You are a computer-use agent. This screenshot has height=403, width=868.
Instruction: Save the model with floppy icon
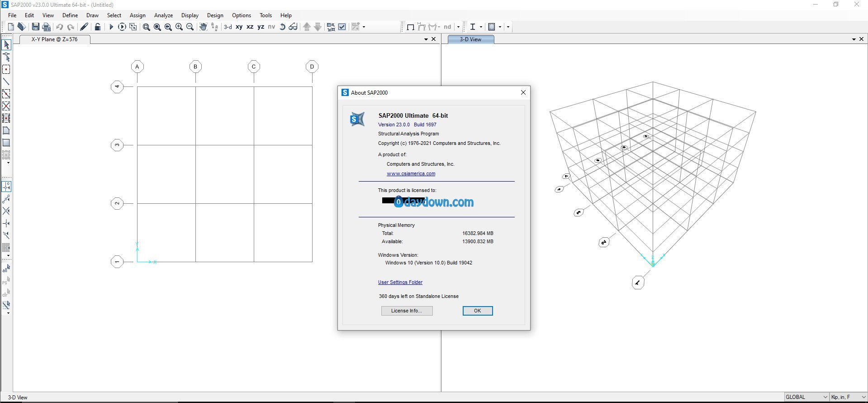point(35,27)
